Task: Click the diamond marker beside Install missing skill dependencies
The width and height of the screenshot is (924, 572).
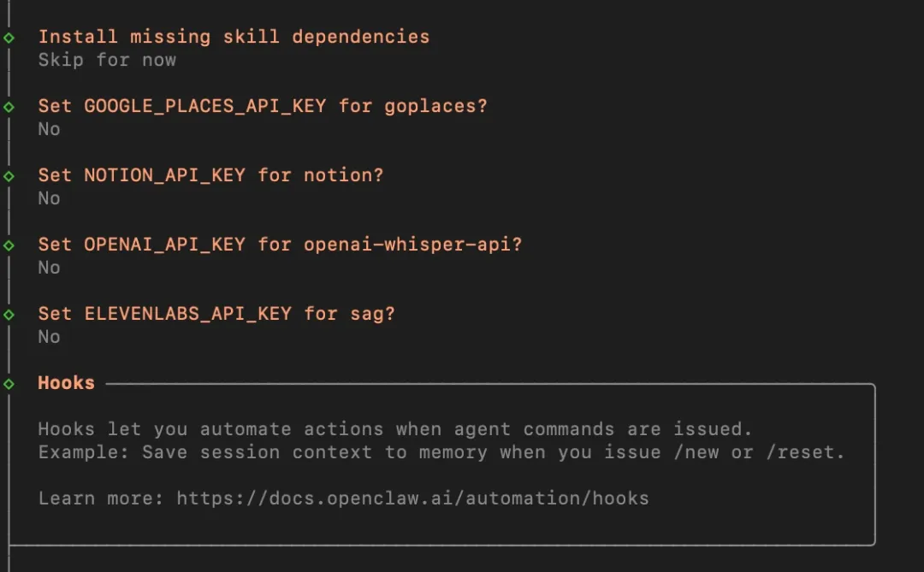Action: click(9, 38)
